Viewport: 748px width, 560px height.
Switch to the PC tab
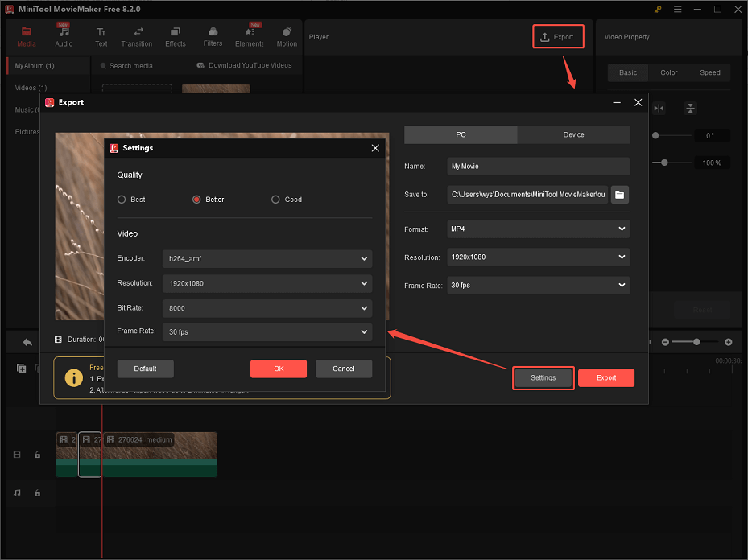click(x=461, y=135)
